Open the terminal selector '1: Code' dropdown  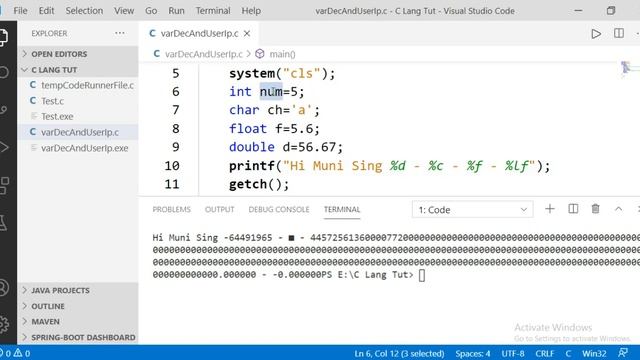pyautogui.click(x=472, y=210)
